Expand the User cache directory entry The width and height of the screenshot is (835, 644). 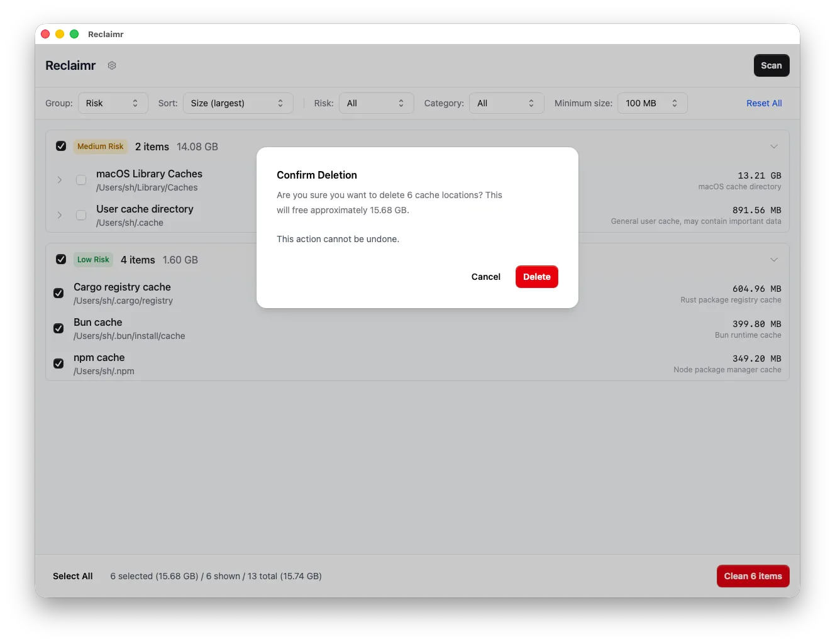point(60,215)
